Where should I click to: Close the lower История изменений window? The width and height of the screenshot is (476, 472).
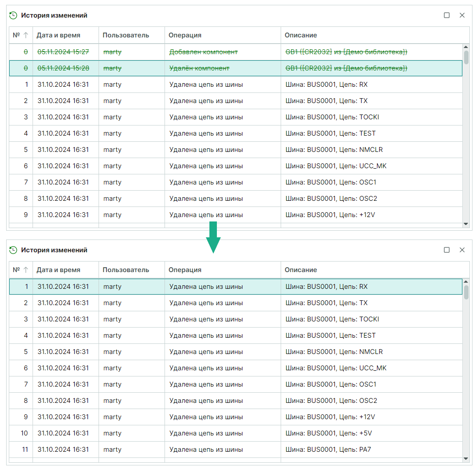click(x=462, y=250)
